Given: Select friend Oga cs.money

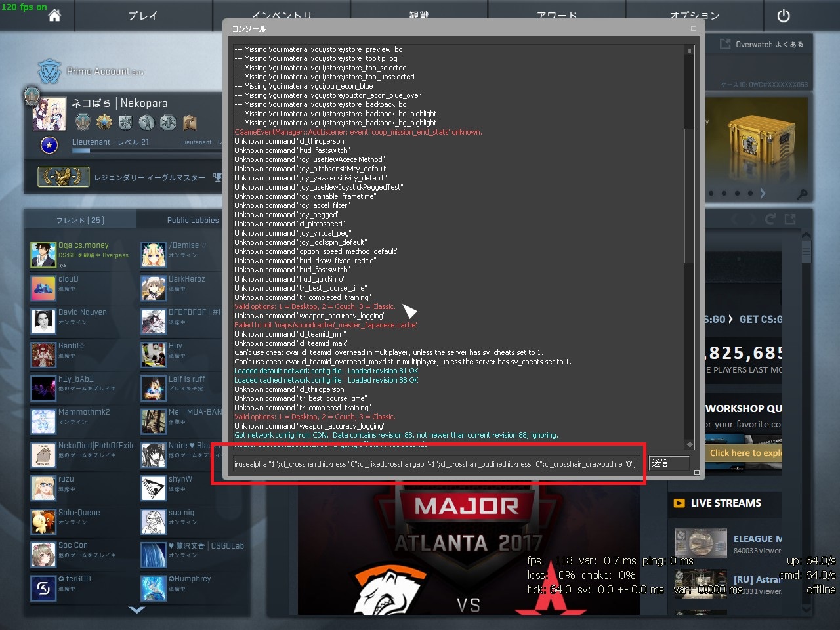Looking at the screenshot, I should tap(81, 255).
